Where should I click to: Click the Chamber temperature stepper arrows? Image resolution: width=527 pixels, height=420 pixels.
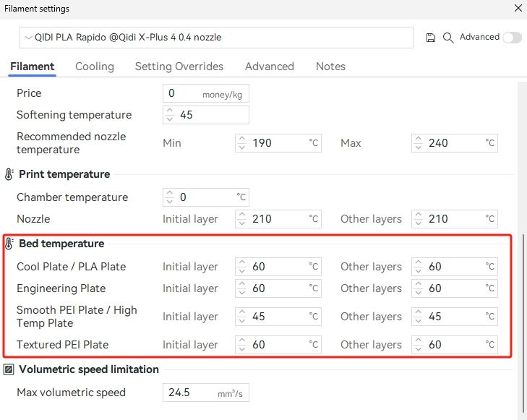pos(170,197)
